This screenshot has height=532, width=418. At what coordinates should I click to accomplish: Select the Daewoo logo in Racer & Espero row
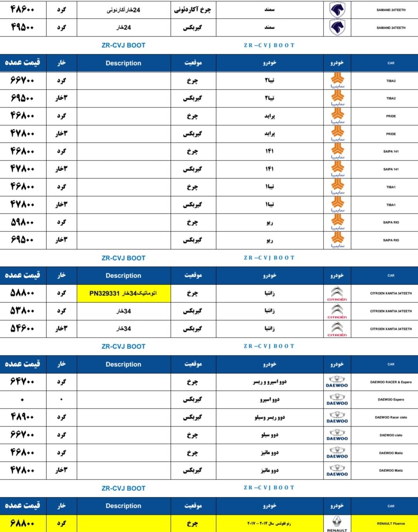click(337, 382)
